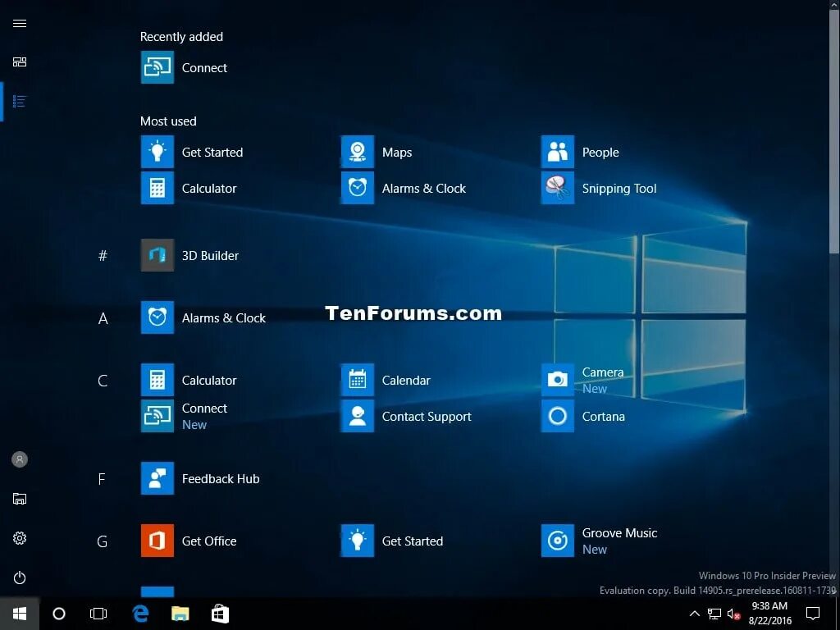Open File Explorer from Start sidebar
Screen dimensions: 840x630
tap(20, 499)
